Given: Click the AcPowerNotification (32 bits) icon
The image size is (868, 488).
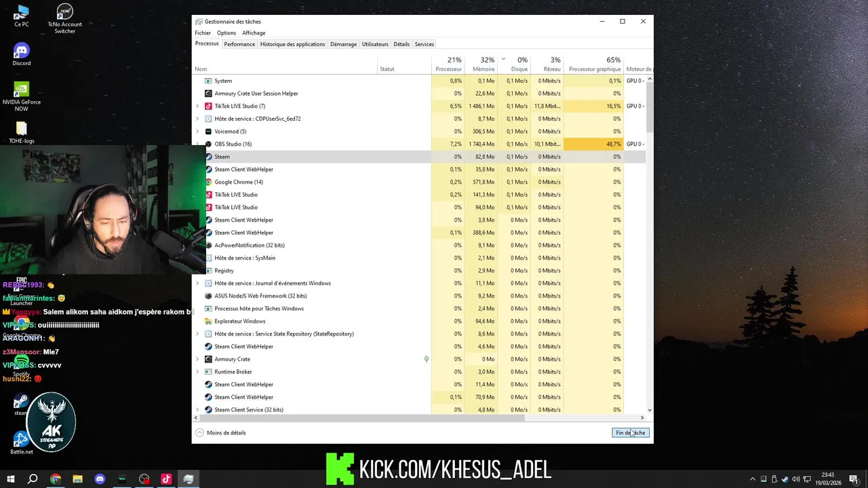Looking at the screenshot, I should (x=208, y=245).
